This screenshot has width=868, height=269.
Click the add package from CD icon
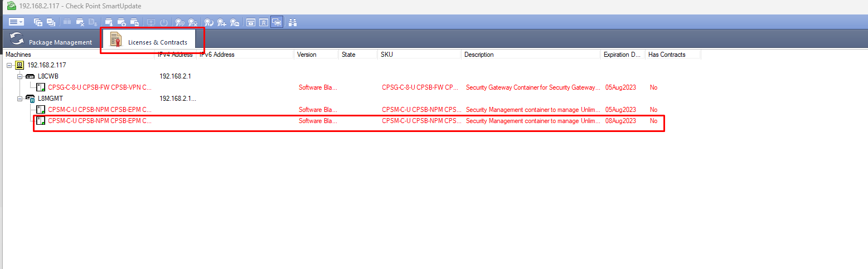coord(122,22)
